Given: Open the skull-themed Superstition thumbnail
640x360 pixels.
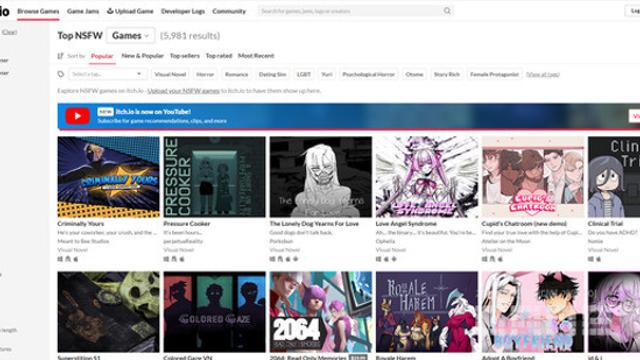Looking at the screenshot, I should (x=109, y=312).
